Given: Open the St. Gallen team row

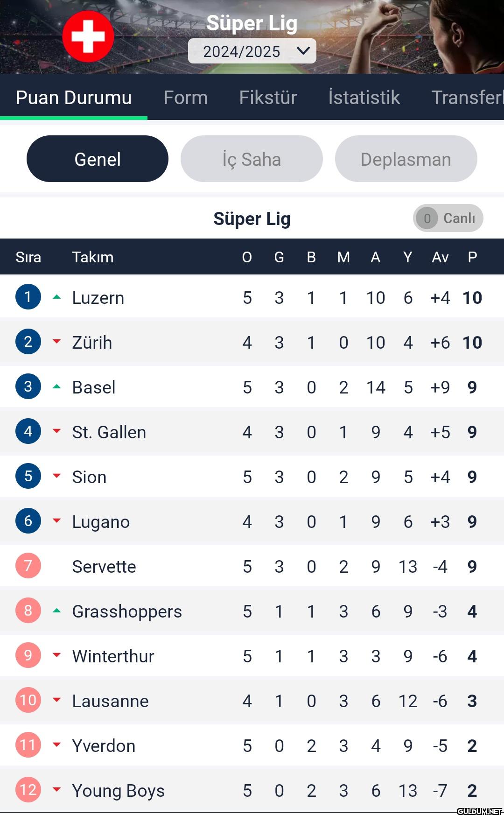Looking at the screenshot, I should (x=109, y=432).
